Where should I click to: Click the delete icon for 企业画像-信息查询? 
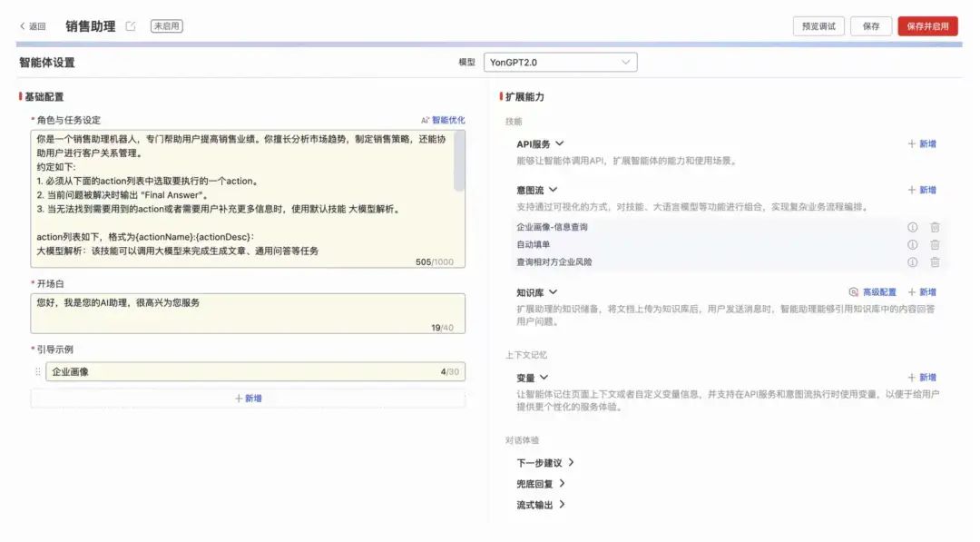pos(936,229)
